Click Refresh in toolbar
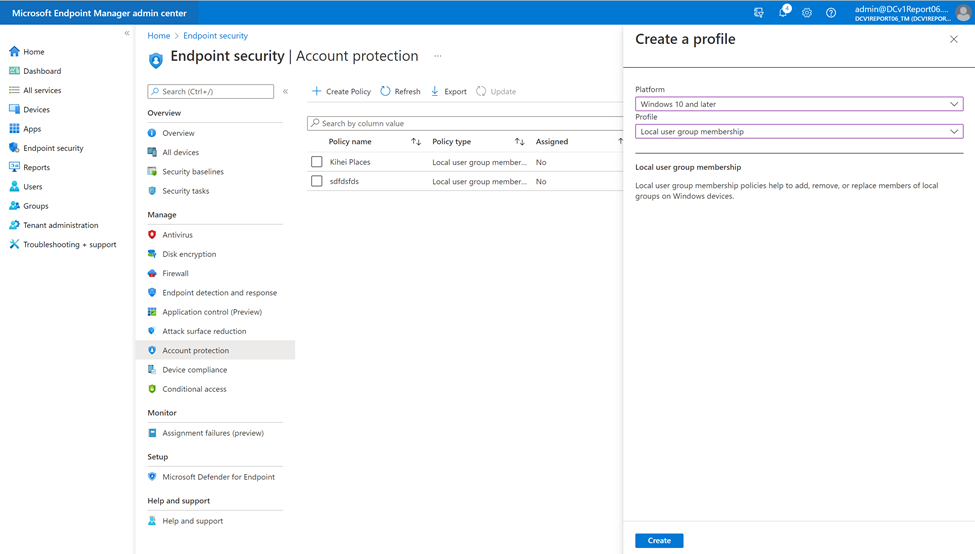 pos(400,91)
